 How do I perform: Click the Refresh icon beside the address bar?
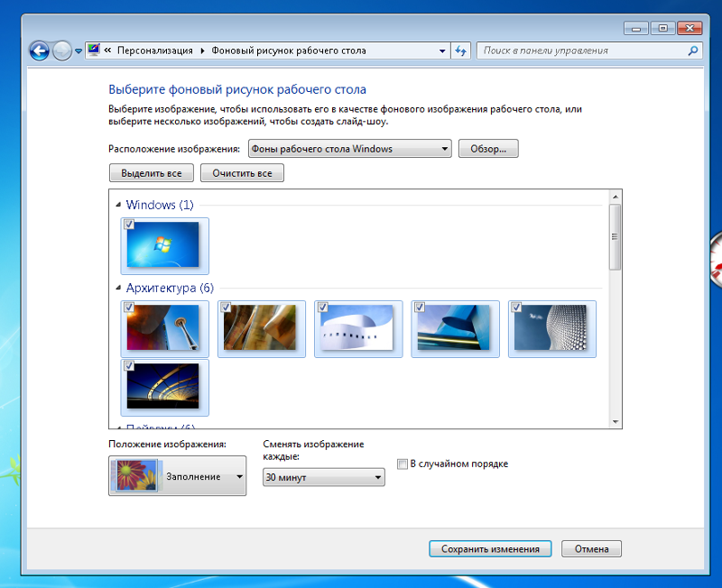point(461,51)
